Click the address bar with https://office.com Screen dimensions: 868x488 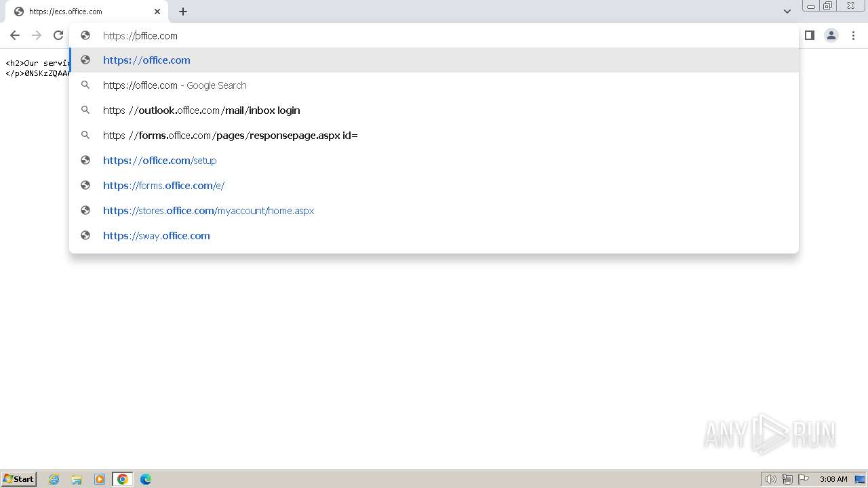(434, 35)
